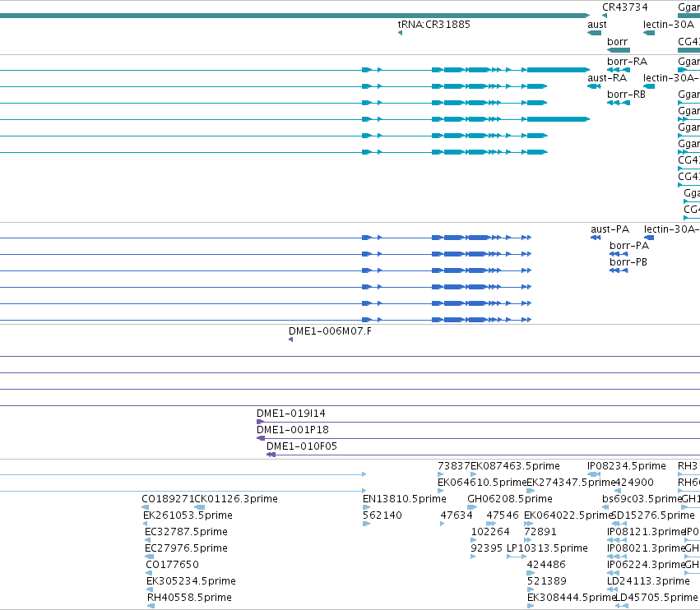Click the DME1-019I14 clone label
Image resolution: width=700 pixels, height=610 pixels.
click(290, 414)
